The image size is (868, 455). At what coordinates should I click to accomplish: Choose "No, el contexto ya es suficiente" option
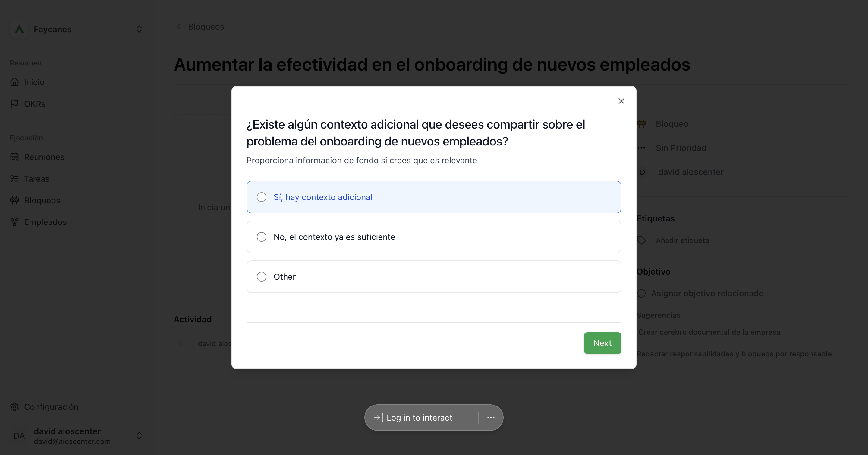tap(434, 237)
